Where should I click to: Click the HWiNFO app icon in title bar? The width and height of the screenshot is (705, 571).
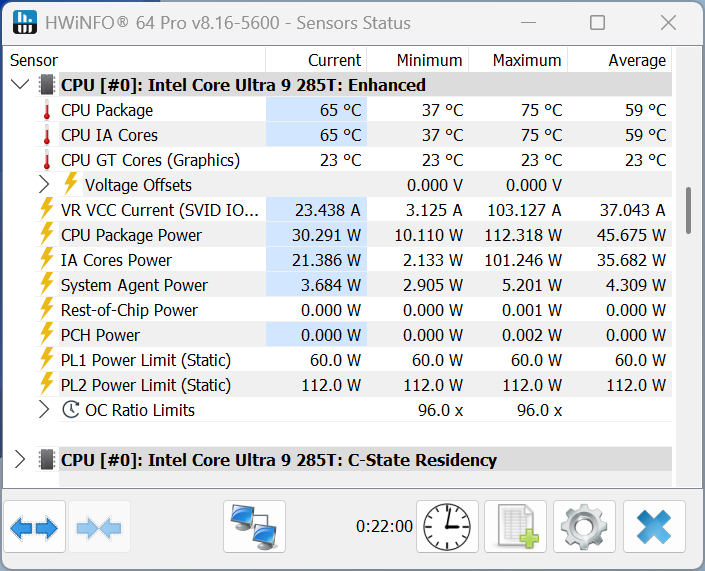coord(26,22)
